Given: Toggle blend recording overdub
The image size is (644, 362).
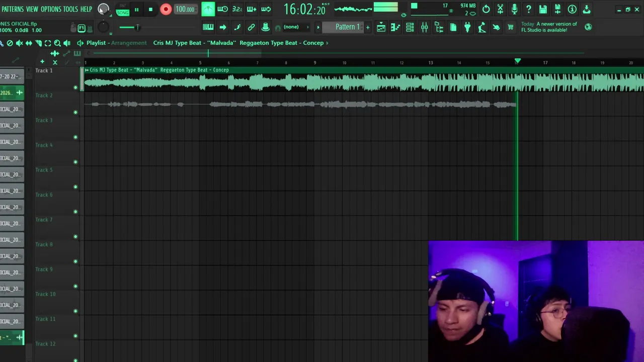Looking at the screenshot, I should coord(252,9).
